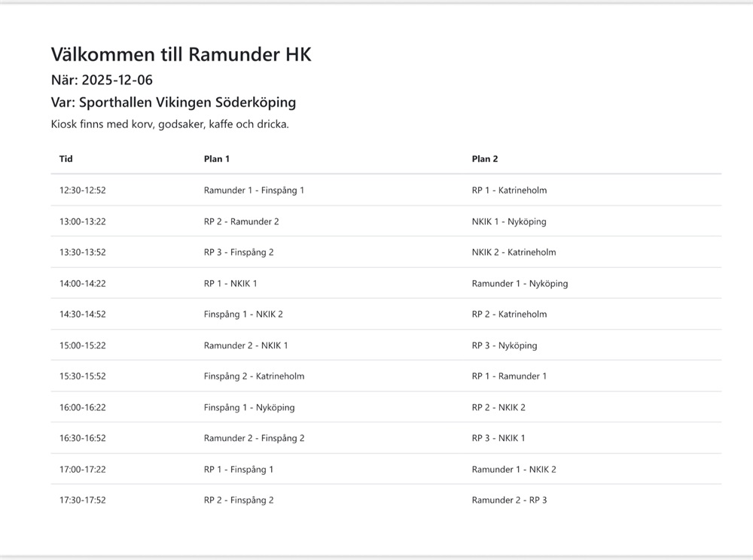
Task: Click the 'NKIK 1 - Nyköping' match cell
Action: 509,221
